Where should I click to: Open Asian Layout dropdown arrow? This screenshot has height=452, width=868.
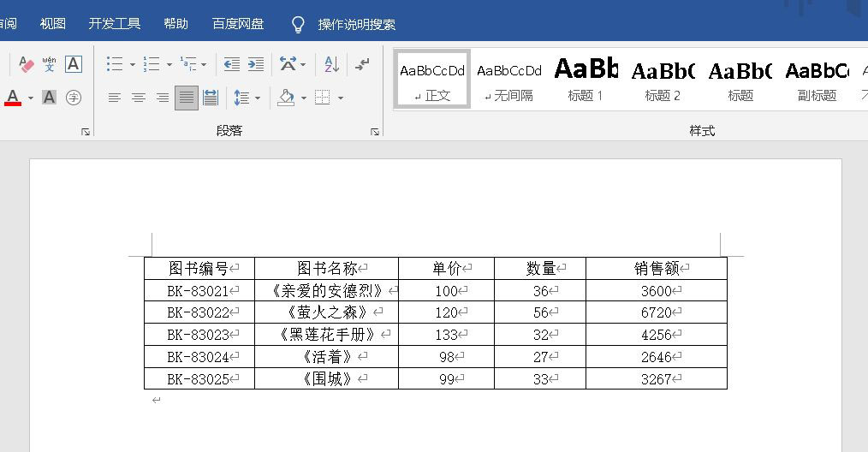(x=303, y=65)
